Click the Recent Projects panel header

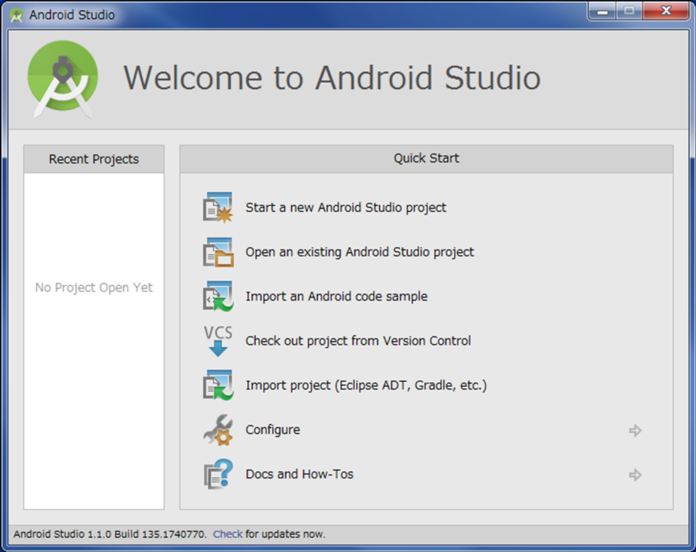coord(94,159)
